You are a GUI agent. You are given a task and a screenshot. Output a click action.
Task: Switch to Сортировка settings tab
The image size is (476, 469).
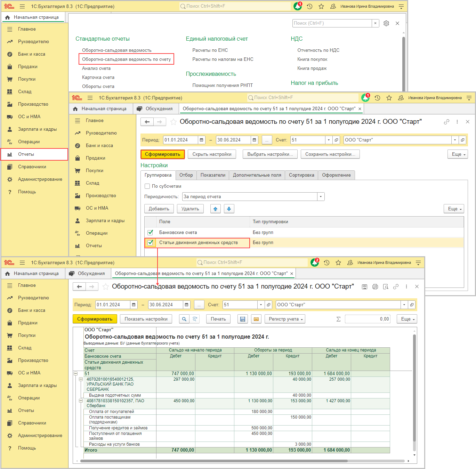coord(301,175)
